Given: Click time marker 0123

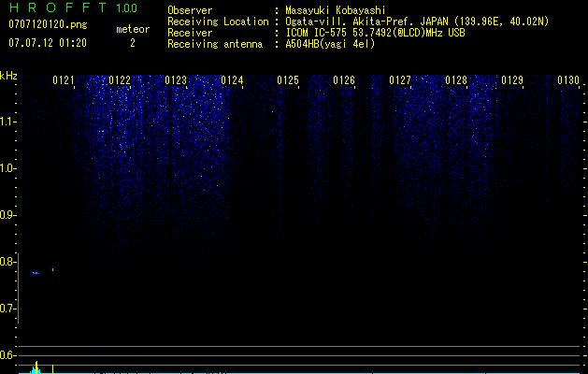Looking at the screenshot, I should [176, 79].
